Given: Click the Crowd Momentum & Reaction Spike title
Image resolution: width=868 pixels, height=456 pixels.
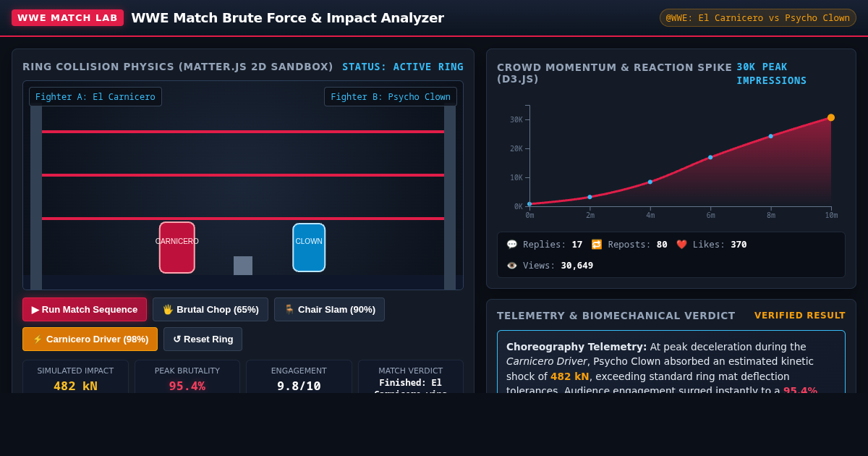Looking at the screenshot, I should (614, 73).
